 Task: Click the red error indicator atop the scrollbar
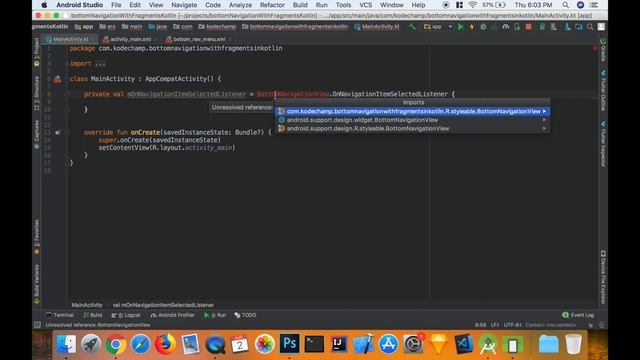coord(595,48)
